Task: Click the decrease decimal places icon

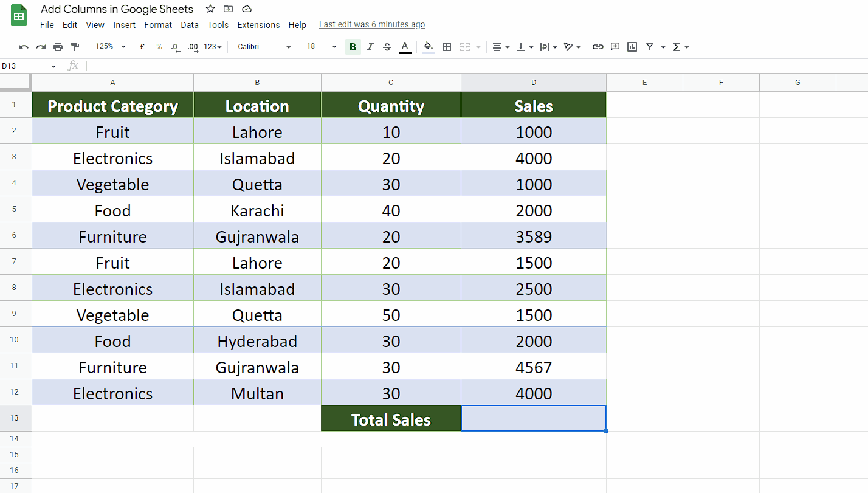Action: tap(175, 46)
